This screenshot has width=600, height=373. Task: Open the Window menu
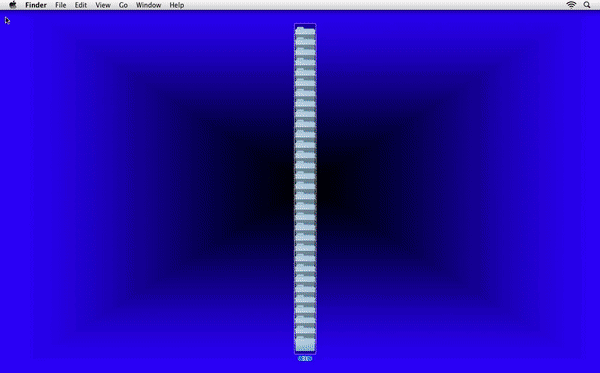148,5
